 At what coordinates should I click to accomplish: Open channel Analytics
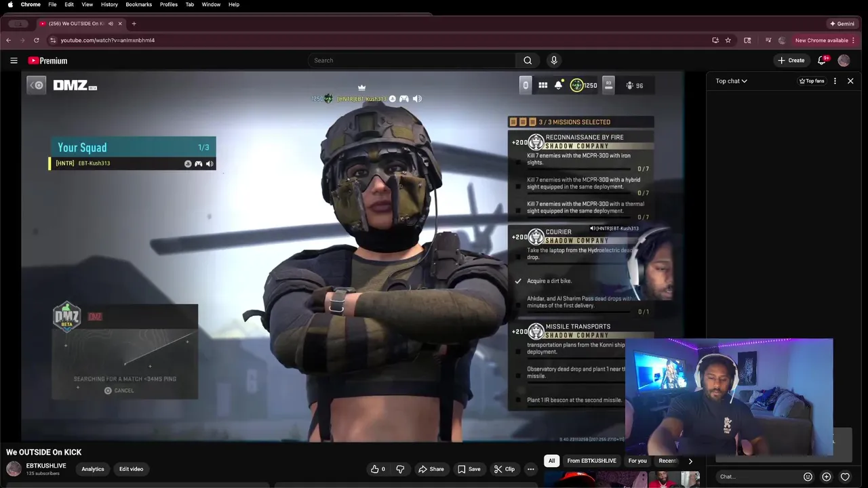coord(93,469)
